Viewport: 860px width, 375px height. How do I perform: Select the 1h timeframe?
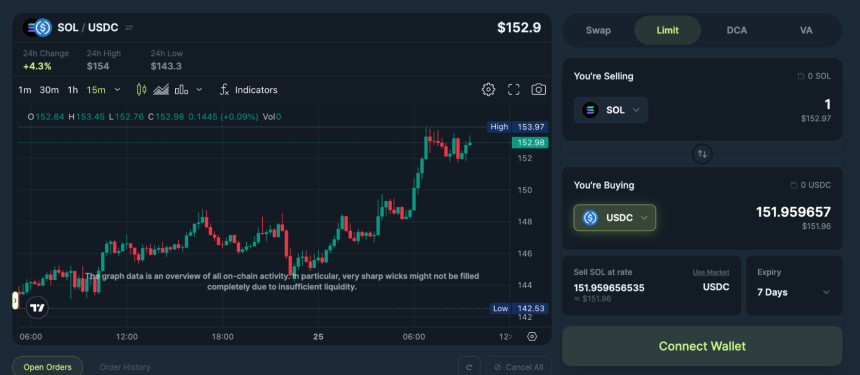(72, 90)
